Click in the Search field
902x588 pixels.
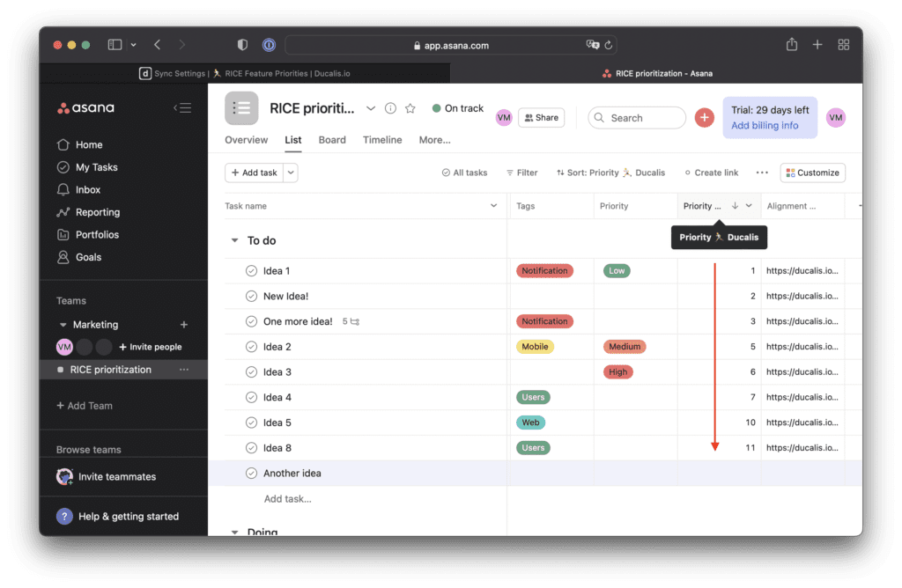coord(636,117)
